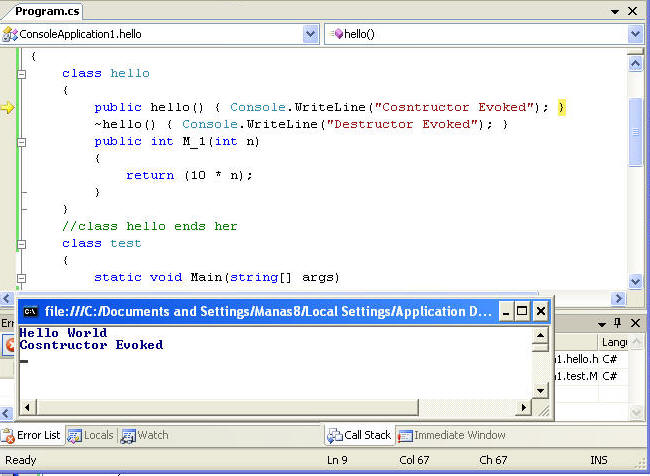
Task: Click the console horizontal scroll-right arrow
Action: (x=523, y=407)
